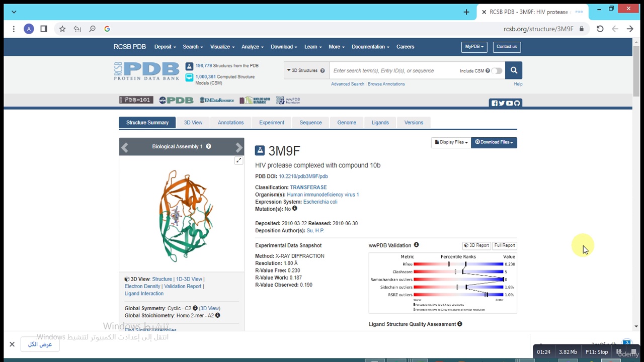Click Global Stoichiometry info icon

(217, 315)
